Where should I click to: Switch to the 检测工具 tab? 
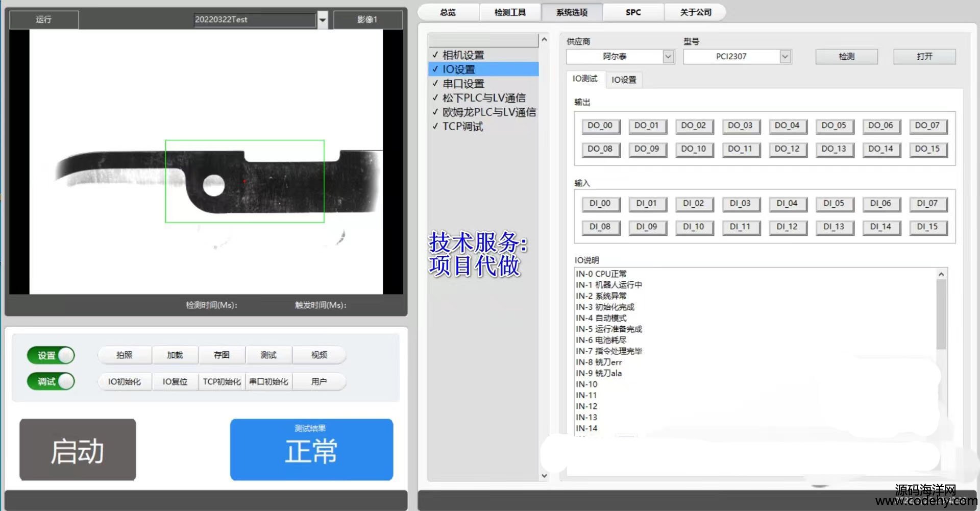pyautogui.click(x=510, y=12)
